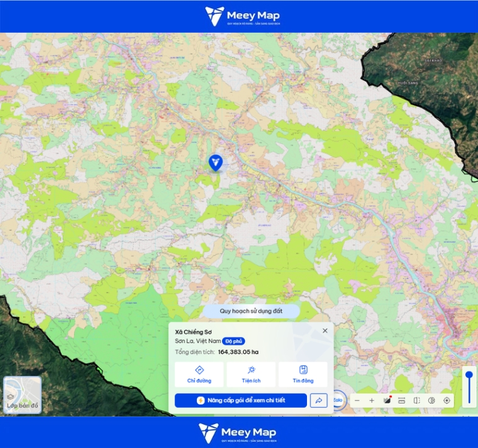
Task: Open the Zalo chat bubble
Action: (x=338, y=400)
